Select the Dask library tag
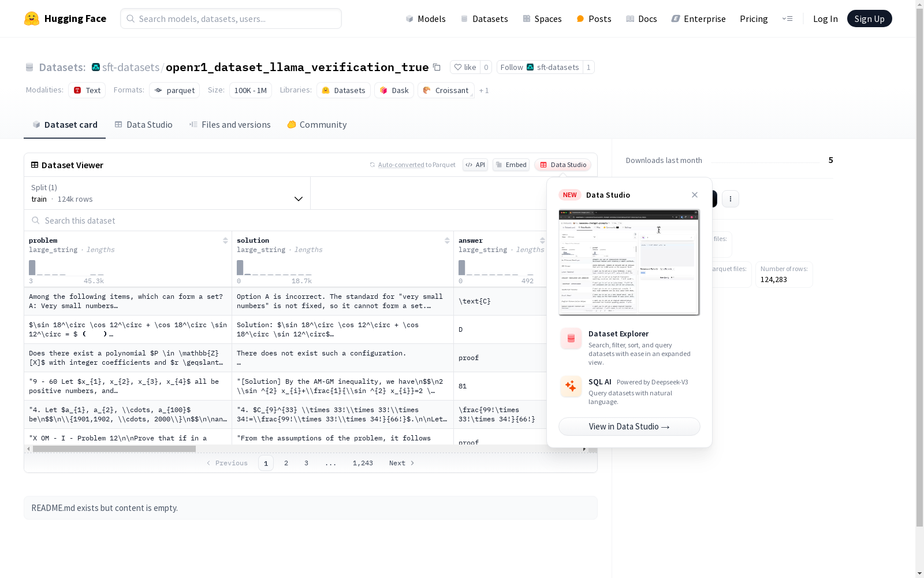 click(394, 90)
